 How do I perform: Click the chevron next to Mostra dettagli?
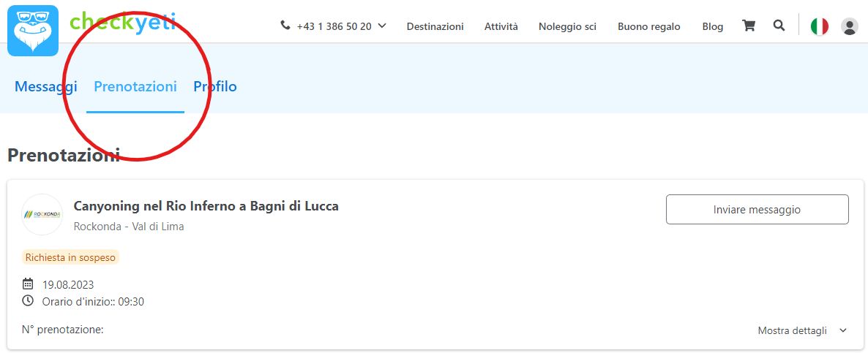pos(842,330)
